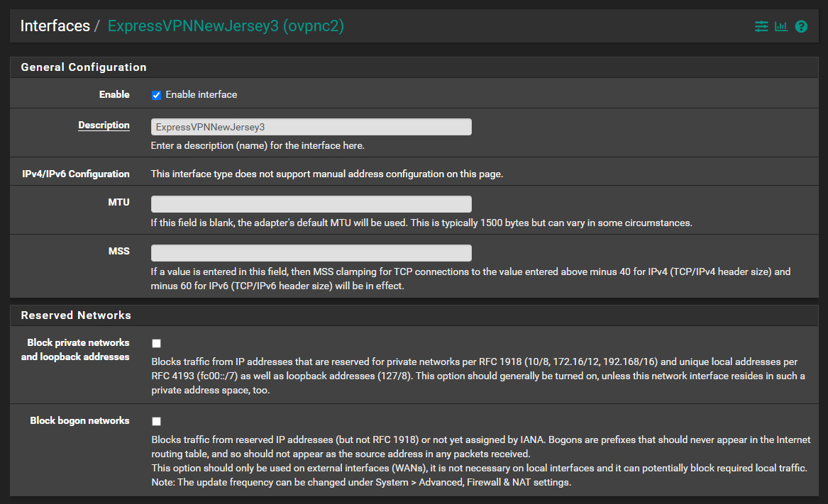This screenshot has height=504, width=828.
Task: Toggle the Enable interface checkbox
Action: (156, 95)
